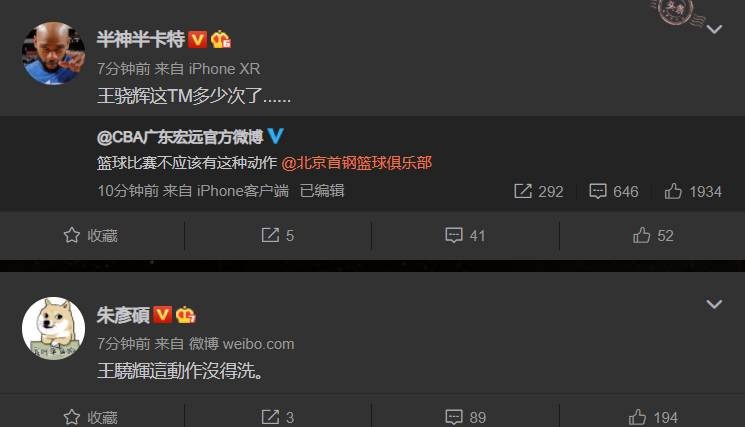This screenshot has height=427, width=745.
Task: Click the 半神半卡特 username
Action: point(141,39)
